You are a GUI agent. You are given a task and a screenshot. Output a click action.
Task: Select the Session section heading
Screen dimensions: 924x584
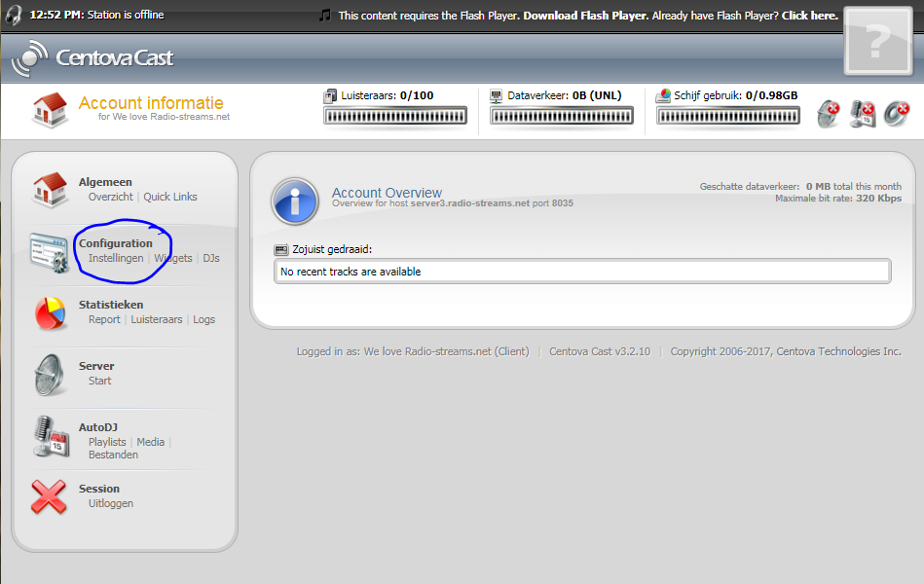(x=99, y=489)
